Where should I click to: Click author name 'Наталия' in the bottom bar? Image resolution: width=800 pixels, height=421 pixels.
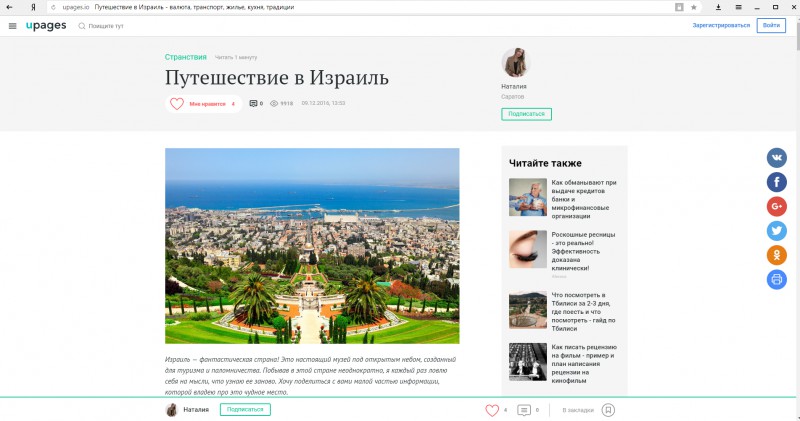coord(196,410)
